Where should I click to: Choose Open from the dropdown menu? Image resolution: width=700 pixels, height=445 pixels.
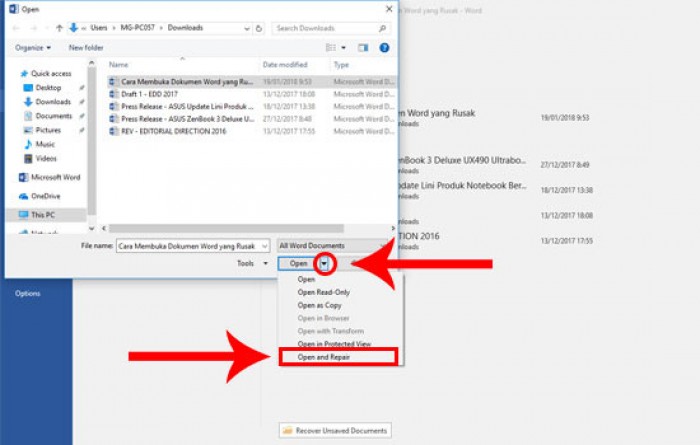coord(306,279)
